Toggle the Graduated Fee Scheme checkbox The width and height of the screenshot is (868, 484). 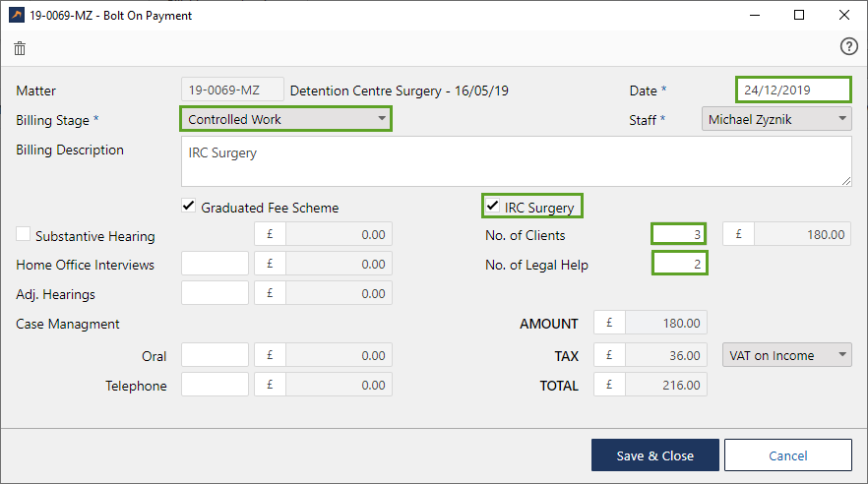189,207
